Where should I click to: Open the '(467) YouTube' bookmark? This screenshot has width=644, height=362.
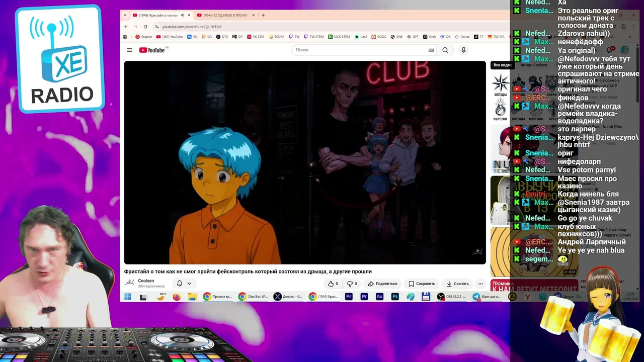(x=170, y=37)
